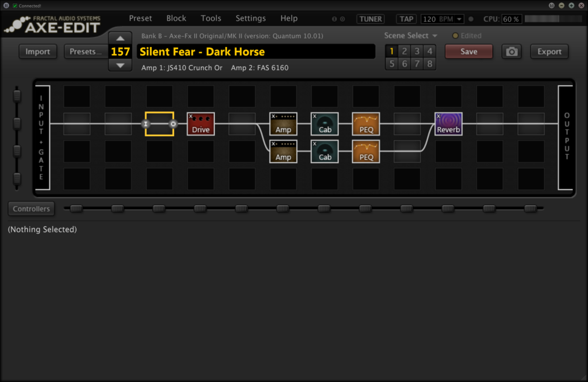Switch to scene 3

(x=417, y=51)
